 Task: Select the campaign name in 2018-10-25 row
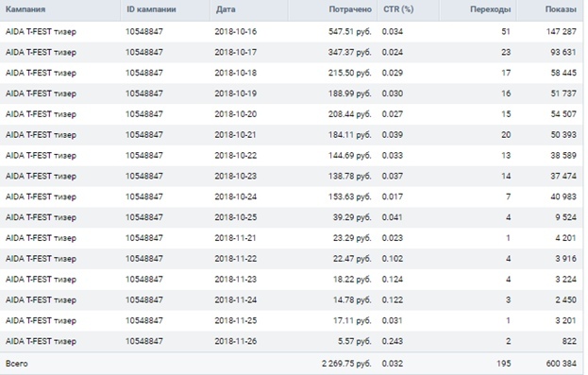(x=41, y=217)
